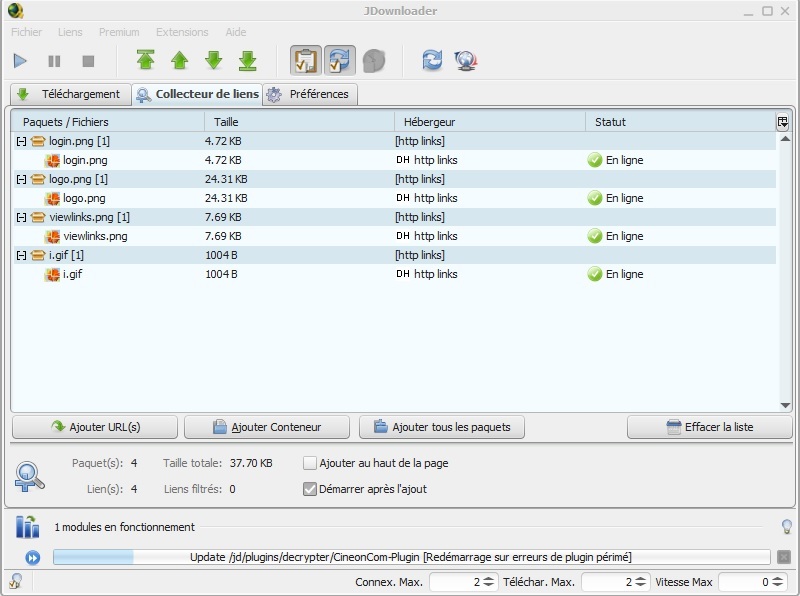Click the magnifier link collector icon
Viewport: 800px width, 596px height.
pos(30,477)
